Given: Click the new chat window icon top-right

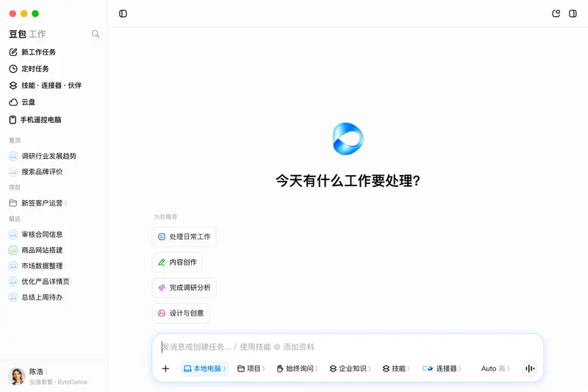Looking at the screenshot, I should point(556,14).
